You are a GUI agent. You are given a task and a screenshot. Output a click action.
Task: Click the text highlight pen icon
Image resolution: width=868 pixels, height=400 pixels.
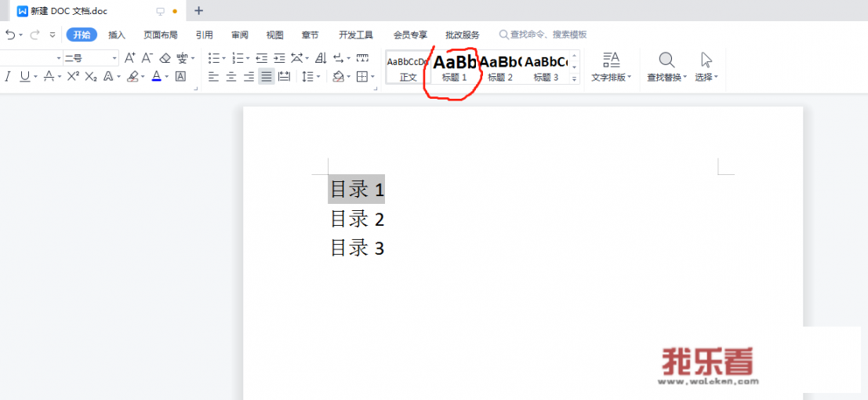pos(133,76)
